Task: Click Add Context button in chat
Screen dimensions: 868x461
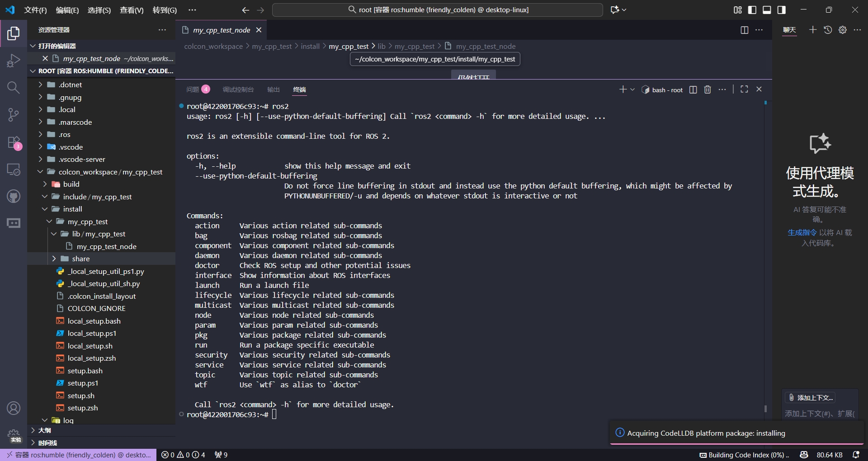Action: (810, 398)
